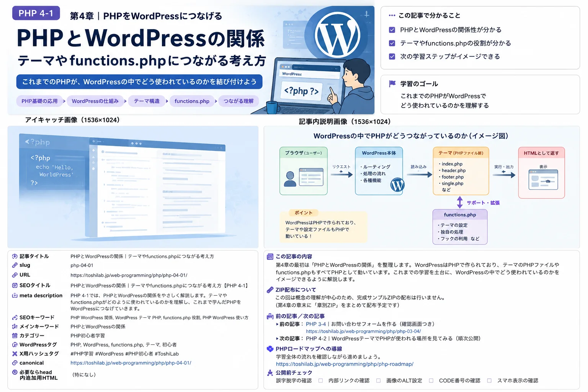Click the icon next to 記事タイトル

pos(15,256)
